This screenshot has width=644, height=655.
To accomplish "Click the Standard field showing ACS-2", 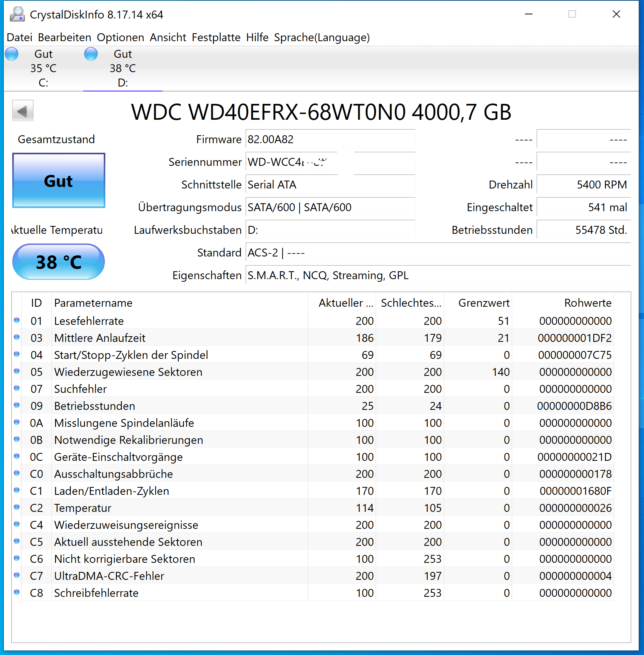I will point(438,253).
